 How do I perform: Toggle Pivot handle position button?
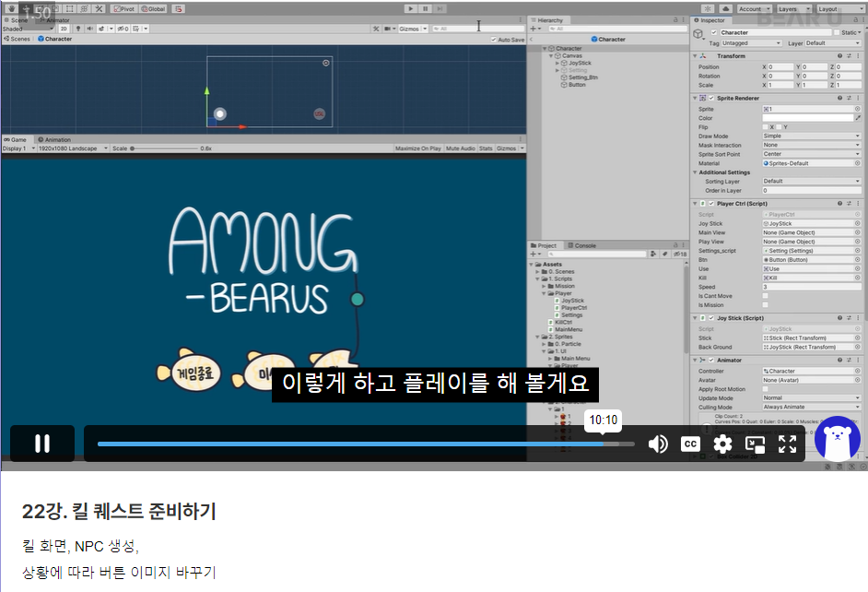tap(124, 9)
